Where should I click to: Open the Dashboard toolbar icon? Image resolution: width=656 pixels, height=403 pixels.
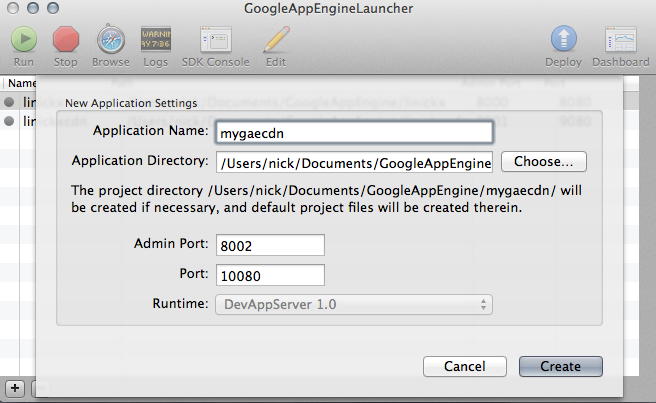coord(621,39)
